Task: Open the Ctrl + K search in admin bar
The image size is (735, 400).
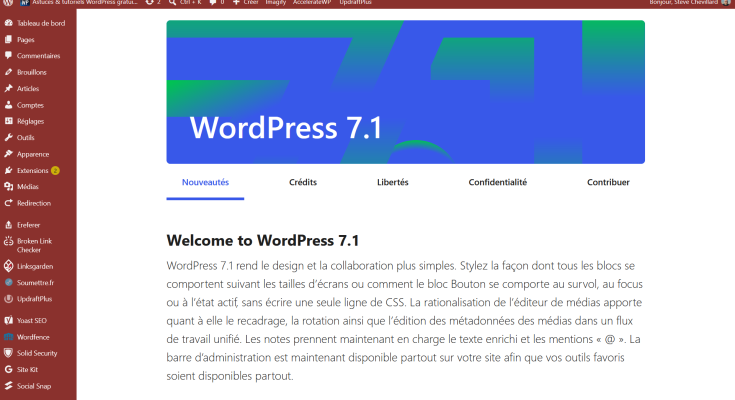Action: (x=185, y=2)
